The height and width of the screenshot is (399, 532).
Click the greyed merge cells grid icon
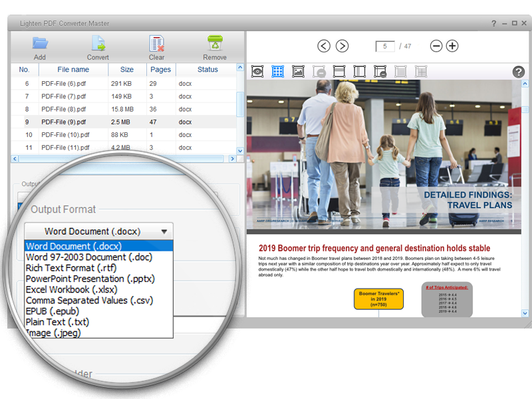pyautogui.click(x=421, y=72)
